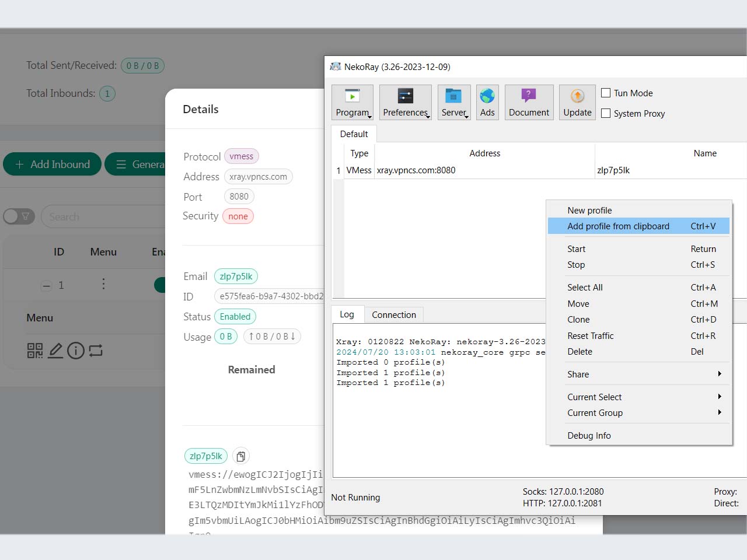Open the Program toolbar menu in NekoRay

point(352,103)
